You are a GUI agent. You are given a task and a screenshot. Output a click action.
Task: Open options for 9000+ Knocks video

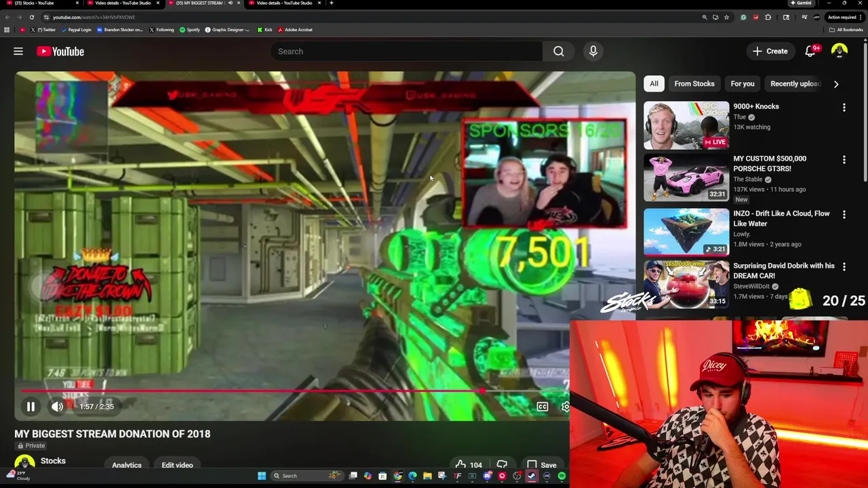coord(844,107)
